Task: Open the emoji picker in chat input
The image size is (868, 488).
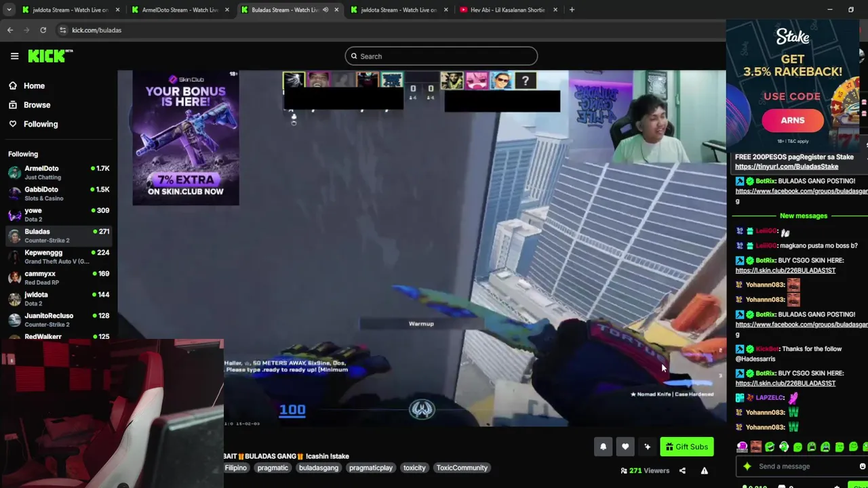Action: 863,466
